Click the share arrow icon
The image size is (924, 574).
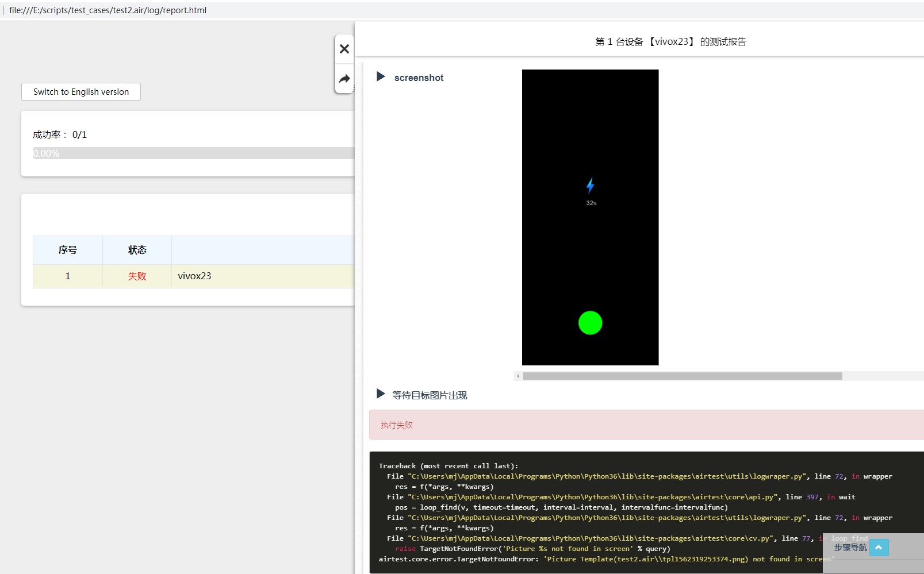(344, 79)
